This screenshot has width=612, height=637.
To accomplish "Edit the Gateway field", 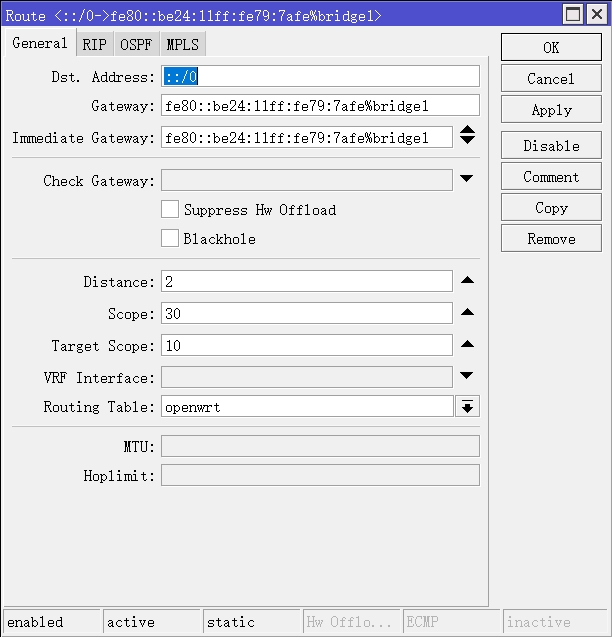I will click(320, 106).
